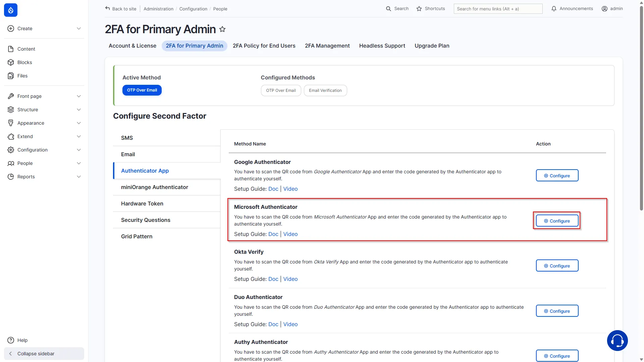Screen dimensions: 644x362
Task: Select the Hardware Token category
Action: pos(167,203)
